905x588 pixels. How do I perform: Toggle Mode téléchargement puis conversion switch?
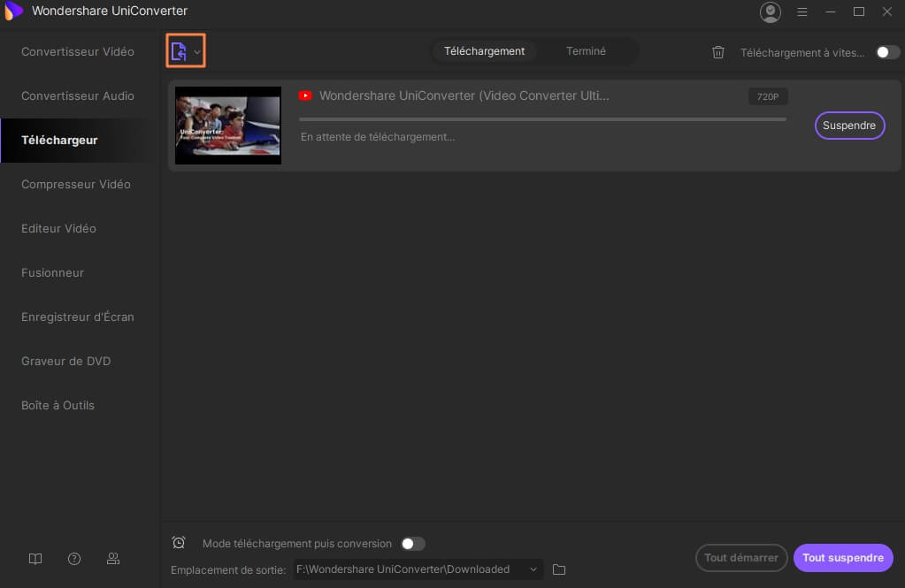click(x=412, y=544)
